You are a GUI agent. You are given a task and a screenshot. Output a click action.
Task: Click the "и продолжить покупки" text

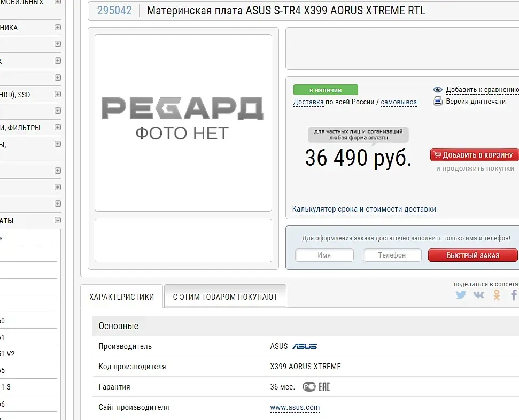[475, 168]
